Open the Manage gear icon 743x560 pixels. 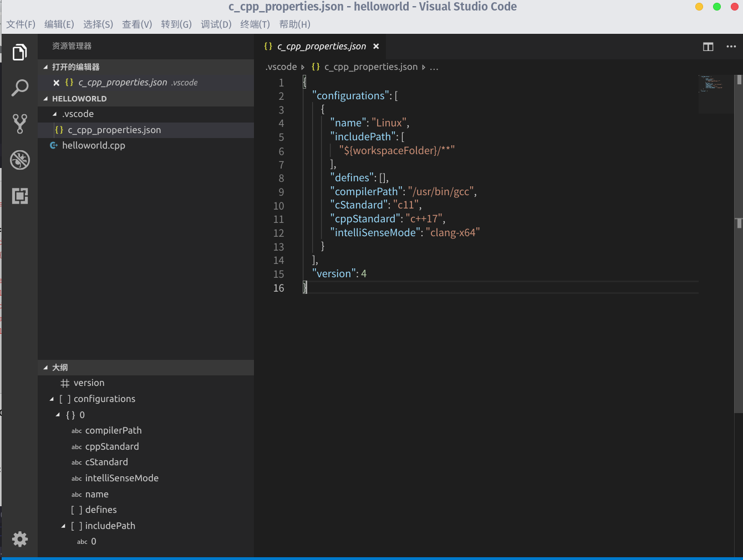[19, 539]
